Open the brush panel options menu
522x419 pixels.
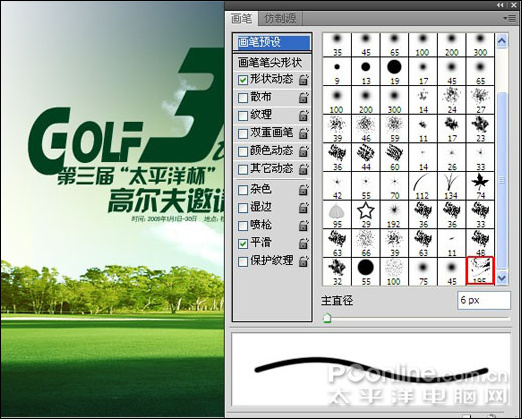pyautogui.click(x=510, y=18)
